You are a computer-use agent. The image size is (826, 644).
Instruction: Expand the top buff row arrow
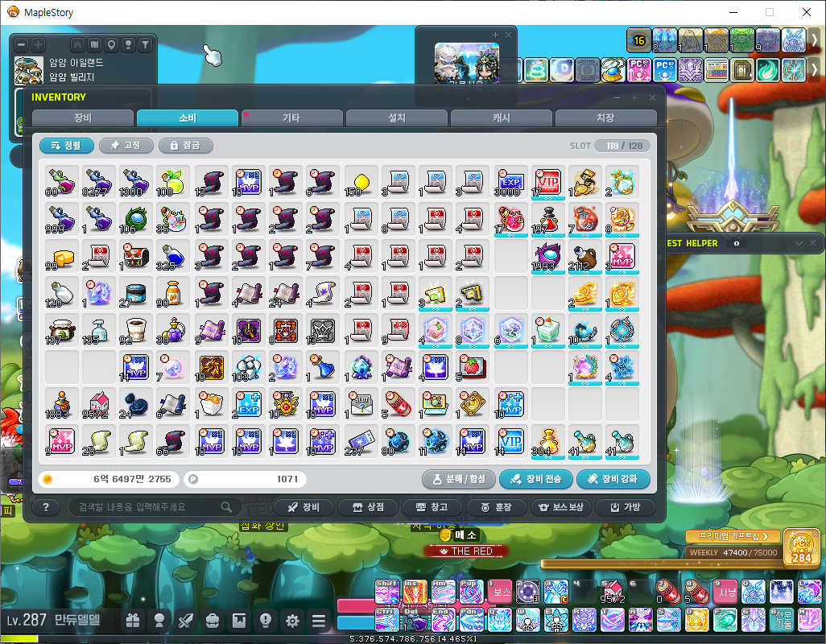click(815, 40)
